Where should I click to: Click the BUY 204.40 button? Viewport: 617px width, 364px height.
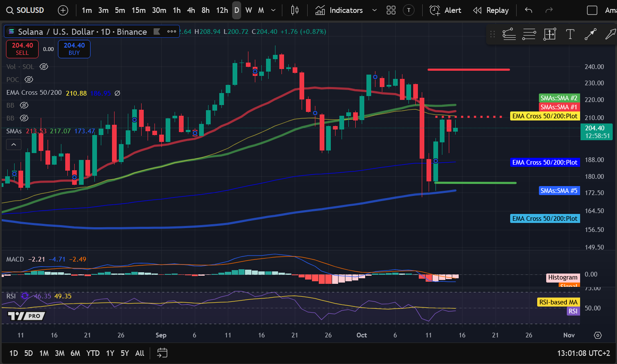click(x=74, y=49)
